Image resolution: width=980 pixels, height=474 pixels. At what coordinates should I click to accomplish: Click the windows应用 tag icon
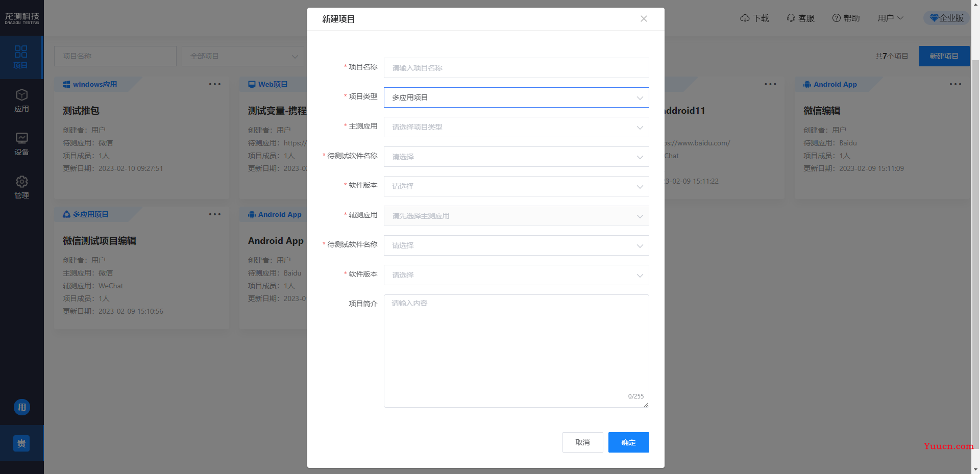[66, 84]
